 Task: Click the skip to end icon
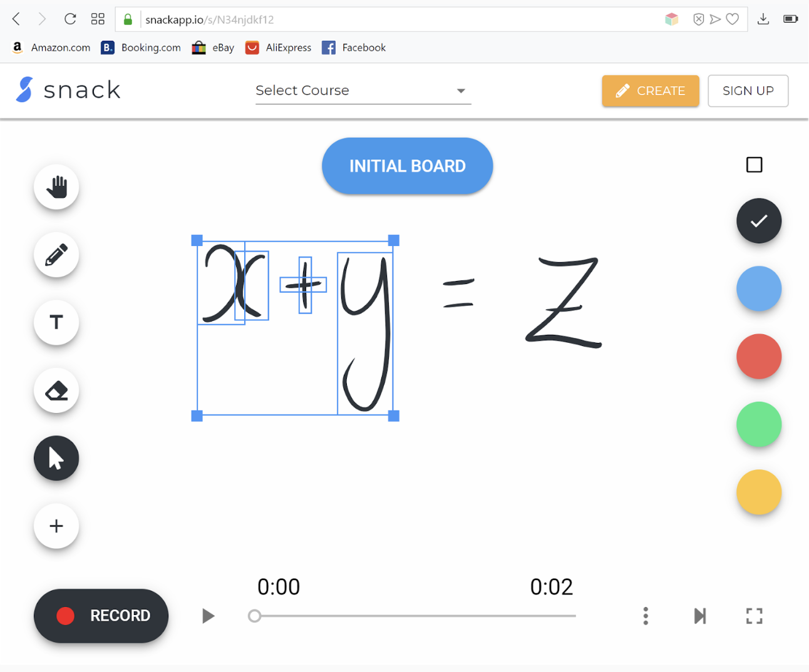(700, 616)
